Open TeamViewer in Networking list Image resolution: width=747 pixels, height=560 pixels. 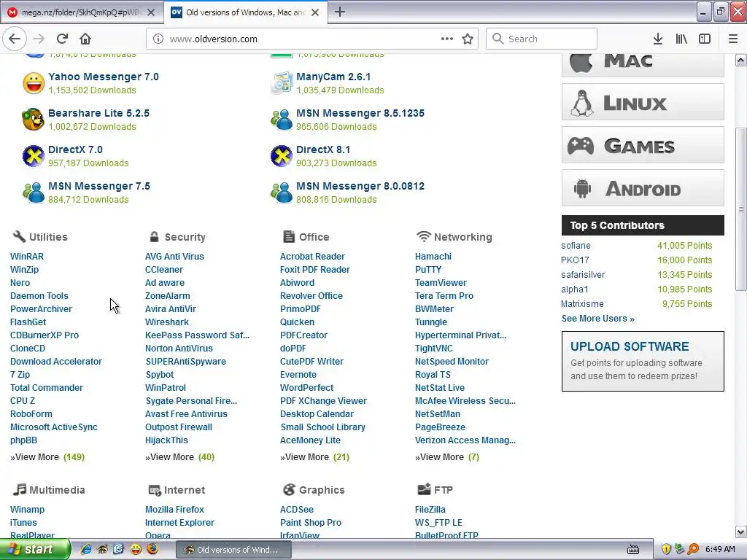coord(441,282)
